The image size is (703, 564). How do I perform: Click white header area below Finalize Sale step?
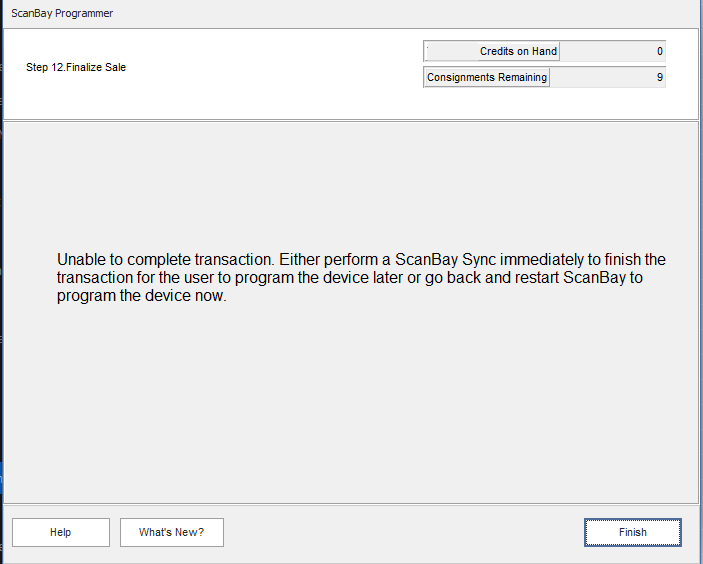pyautogui.click(x=200, y=100)
